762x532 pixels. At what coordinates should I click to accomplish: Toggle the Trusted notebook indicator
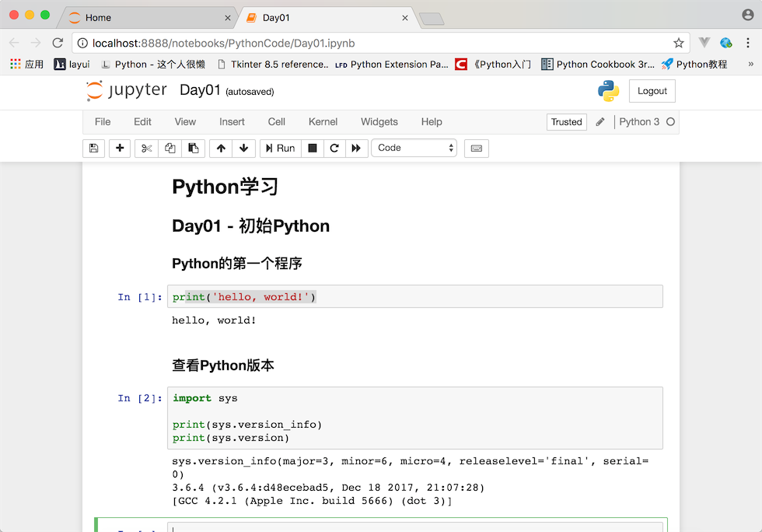[566, 122]
